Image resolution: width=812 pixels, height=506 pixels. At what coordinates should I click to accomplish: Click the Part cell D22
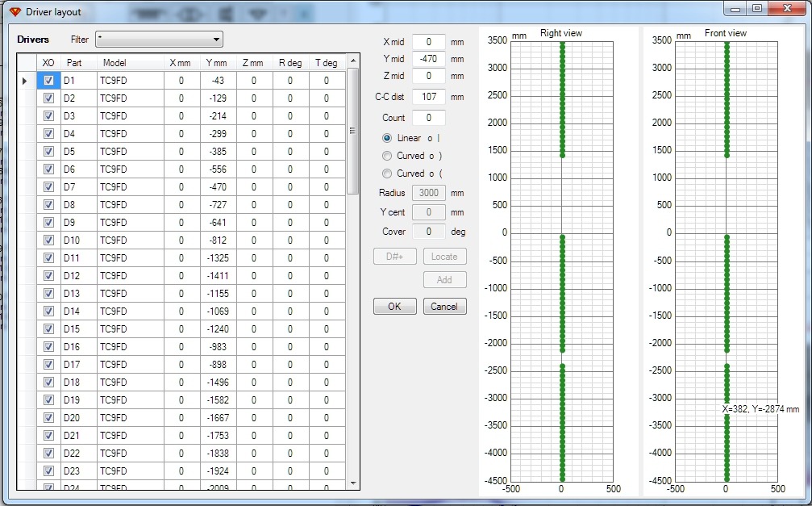coord(79,453)
